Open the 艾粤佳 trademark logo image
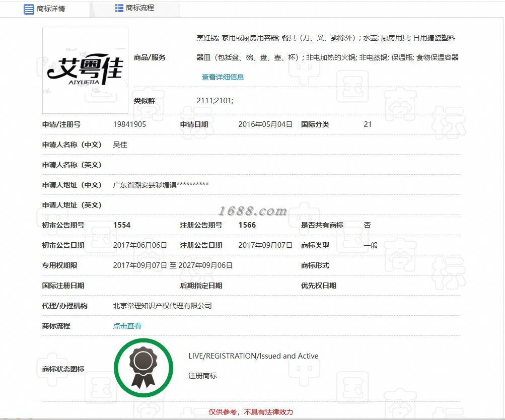Image resolution: width=505 pixels, height=420 pixels. click(x=86, y=71)
